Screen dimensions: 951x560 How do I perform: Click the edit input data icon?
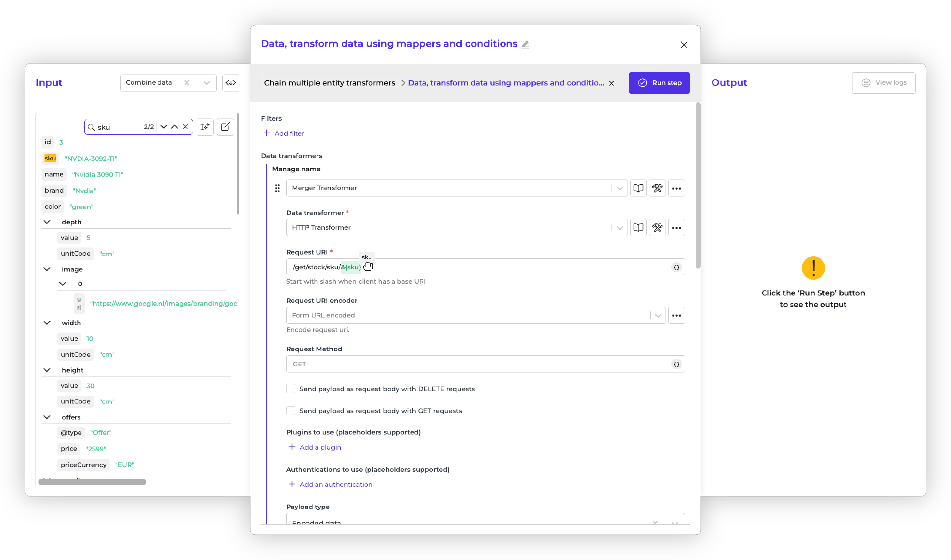pyautogui.click(x=225, y=127)
